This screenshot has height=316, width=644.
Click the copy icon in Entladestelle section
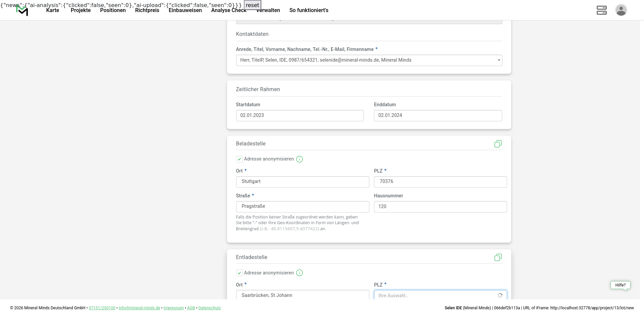(x=498, y=257)
